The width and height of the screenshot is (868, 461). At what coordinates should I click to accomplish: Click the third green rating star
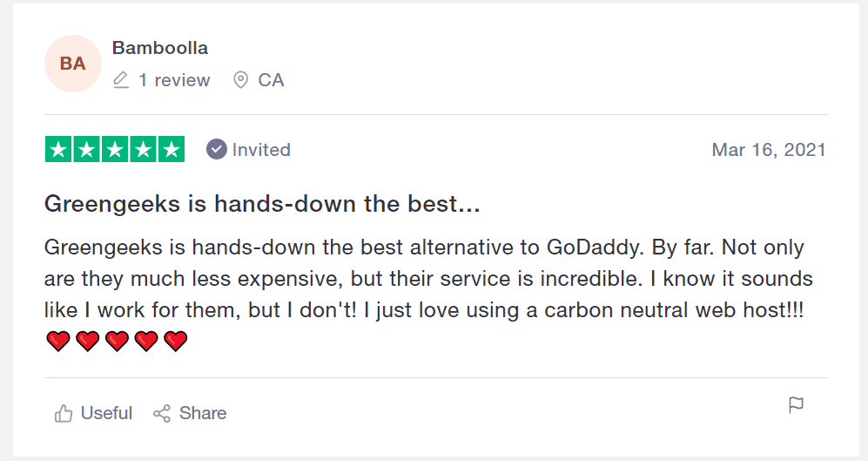pos(115,150)
